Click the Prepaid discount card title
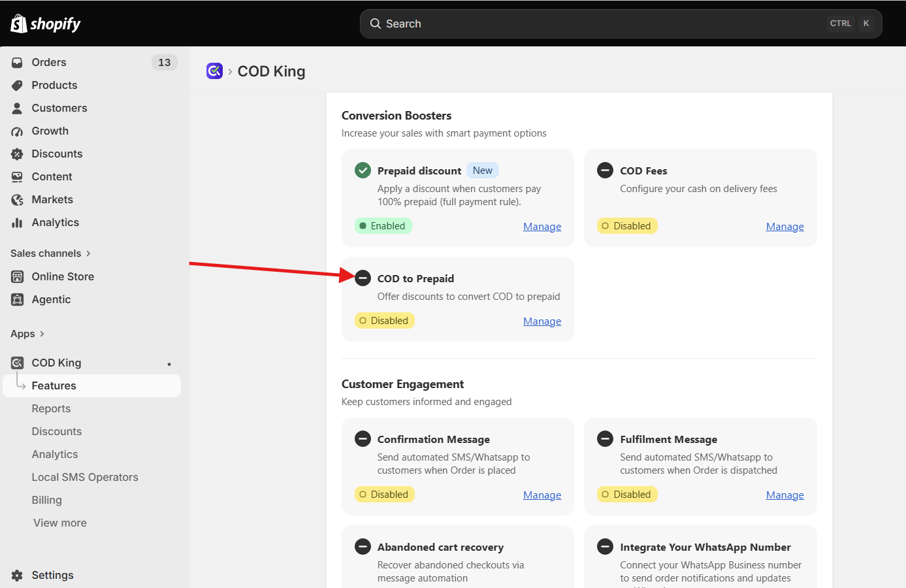The height and width of the screenshot is (588, 906). pyautogui.click(x=419, y=171)
